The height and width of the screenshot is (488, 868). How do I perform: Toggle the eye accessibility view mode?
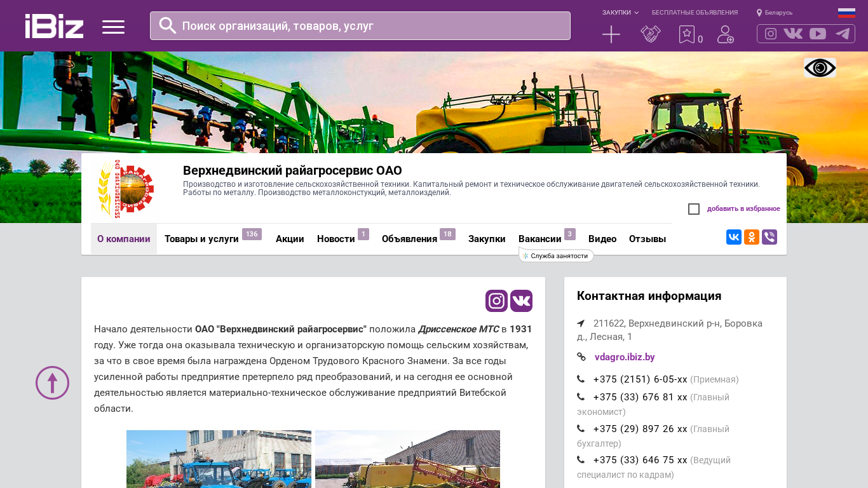point(820,67)
